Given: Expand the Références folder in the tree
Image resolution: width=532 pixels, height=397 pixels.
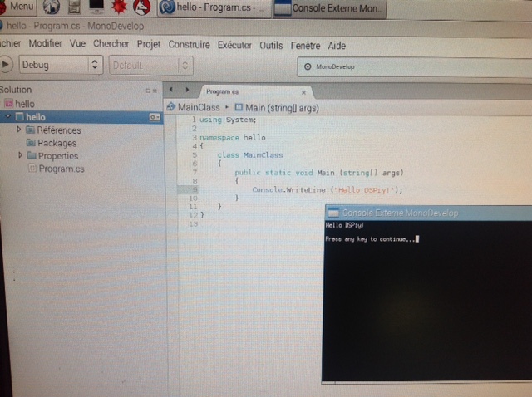Looking at the screenshot, I should click(x=20, y=130).
